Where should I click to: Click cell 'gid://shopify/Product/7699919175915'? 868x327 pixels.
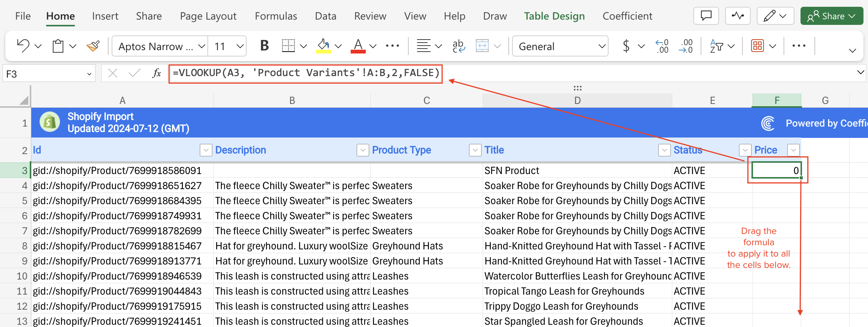tap(122, 306)
